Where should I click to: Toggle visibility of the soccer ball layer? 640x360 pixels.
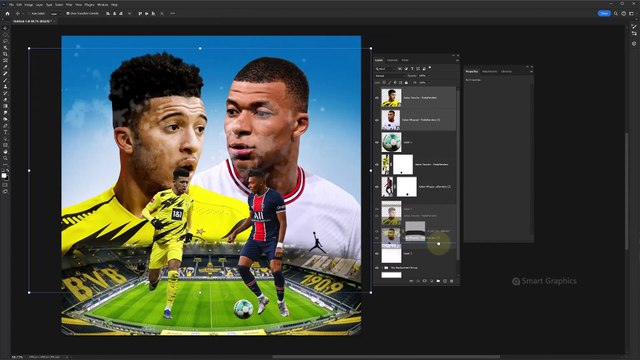click(x=377, y=142)
